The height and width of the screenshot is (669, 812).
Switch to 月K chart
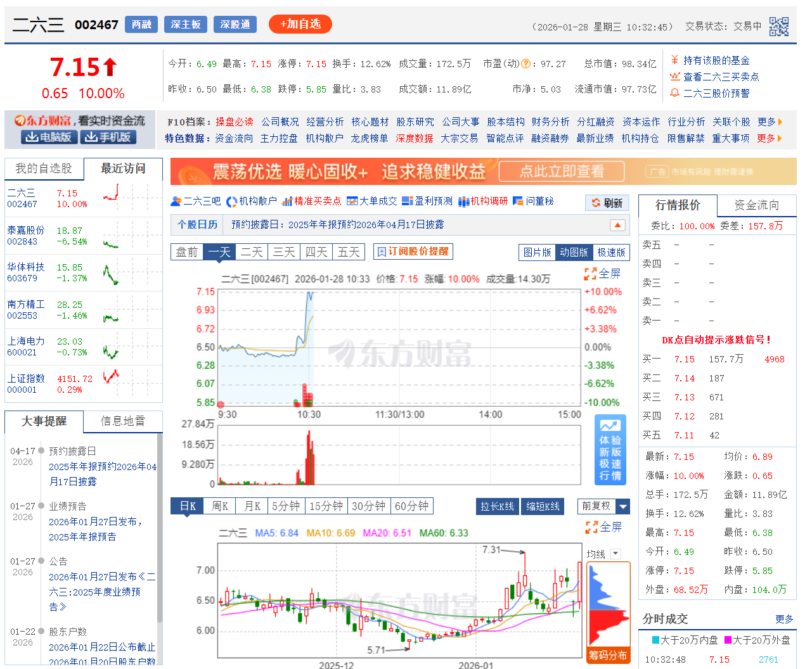click(x=252, y=506)
